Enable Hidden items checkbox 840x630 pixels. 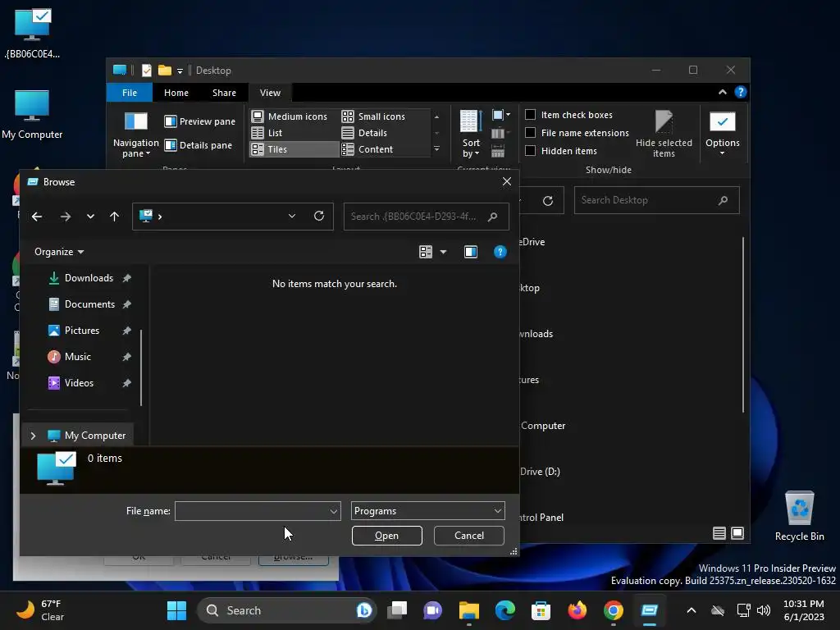click(530, 151)
